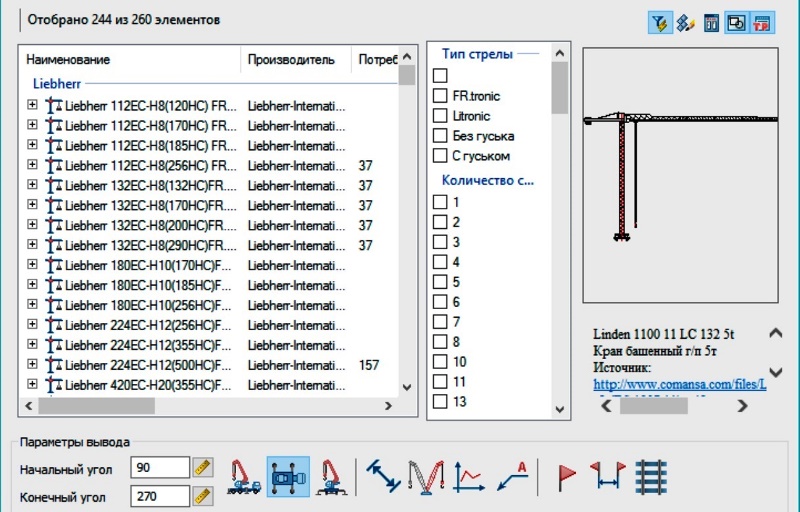Toggle the preview window shapes icon
The width and height of the screenshot is (800, 512).
coord(736,23)
